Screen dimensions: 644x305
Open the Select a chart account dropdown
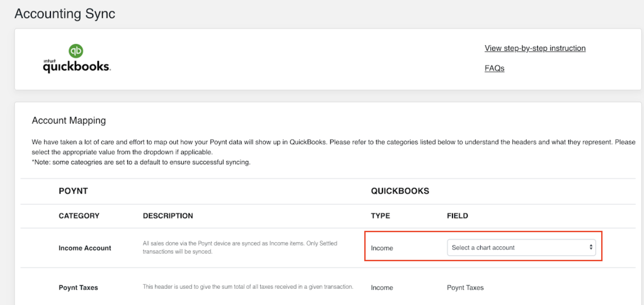pyautogui.click(x=521, y=247)
